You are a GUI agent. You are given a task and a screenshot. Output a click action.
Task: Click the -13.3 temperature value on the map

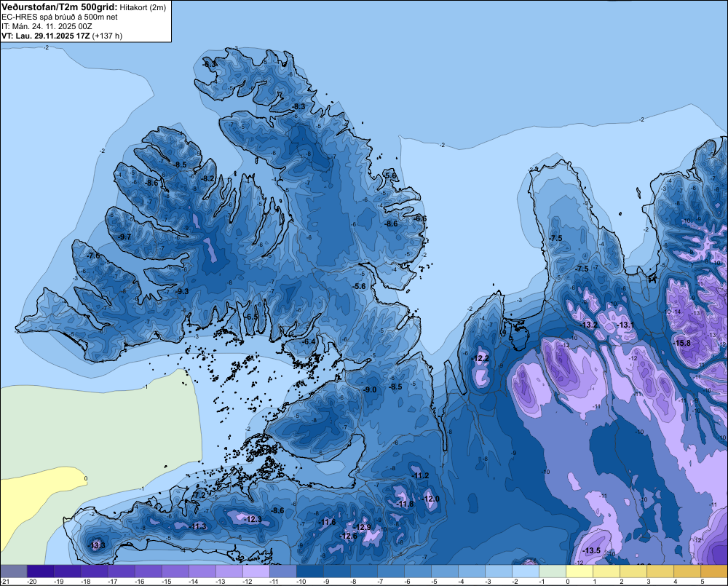(x=97, y=545)
